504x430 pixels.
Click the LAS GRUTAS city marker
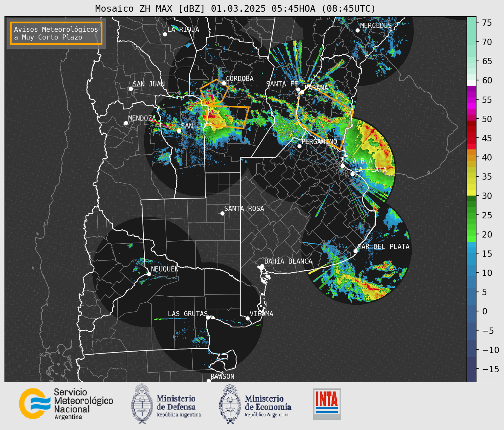click(208, 318)
